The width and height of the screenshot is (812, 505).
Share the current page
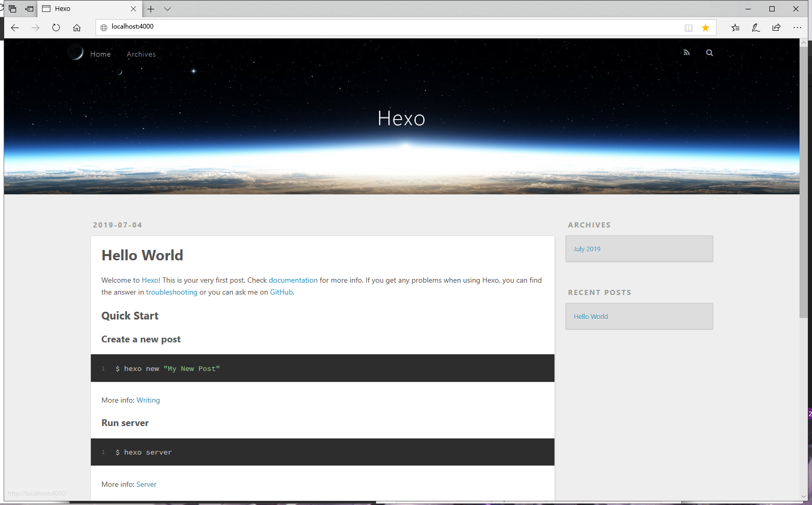tap(776, 28)
